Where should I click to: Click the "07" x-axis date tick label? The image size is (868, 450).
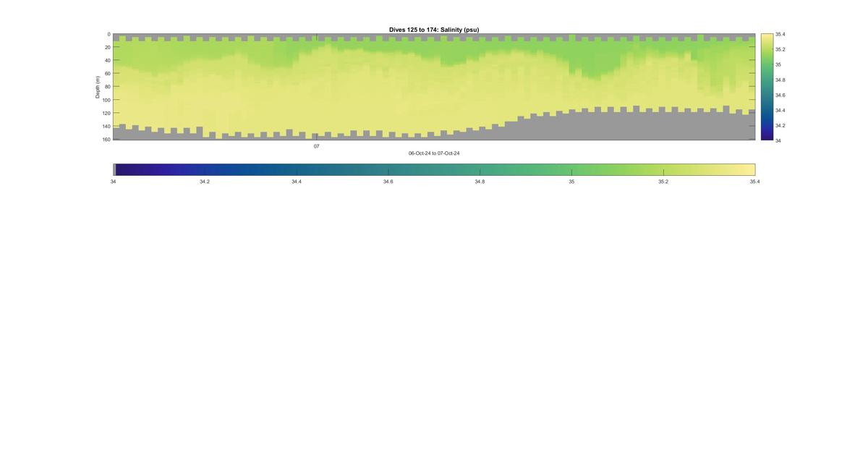click(316, 146)
